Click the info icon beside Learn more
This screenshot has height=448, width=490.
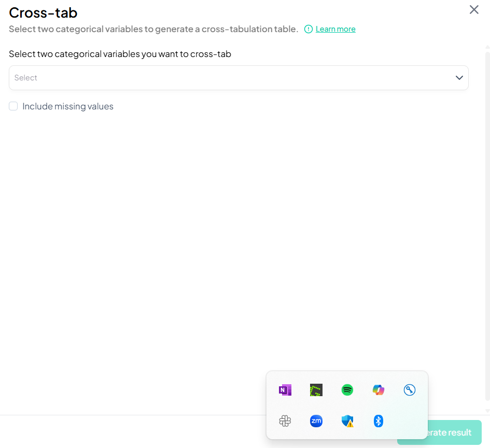[309, 29]
